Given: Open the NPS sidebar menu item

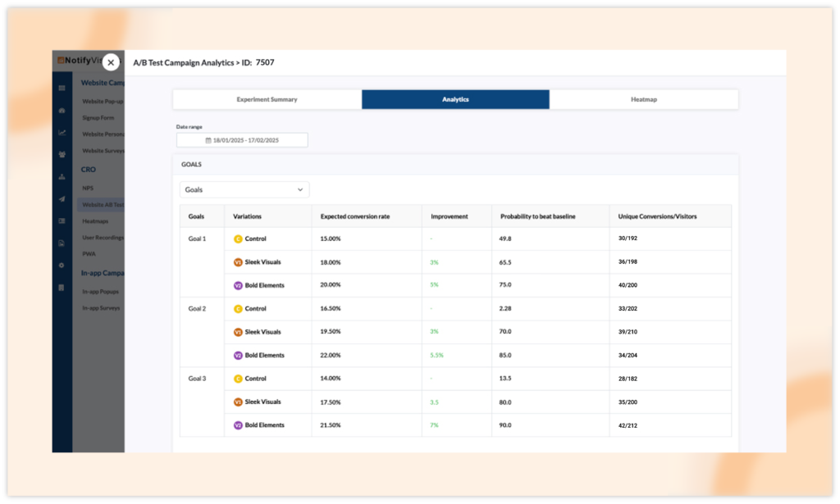Looking at the screenshot, I should click(88, 188).
